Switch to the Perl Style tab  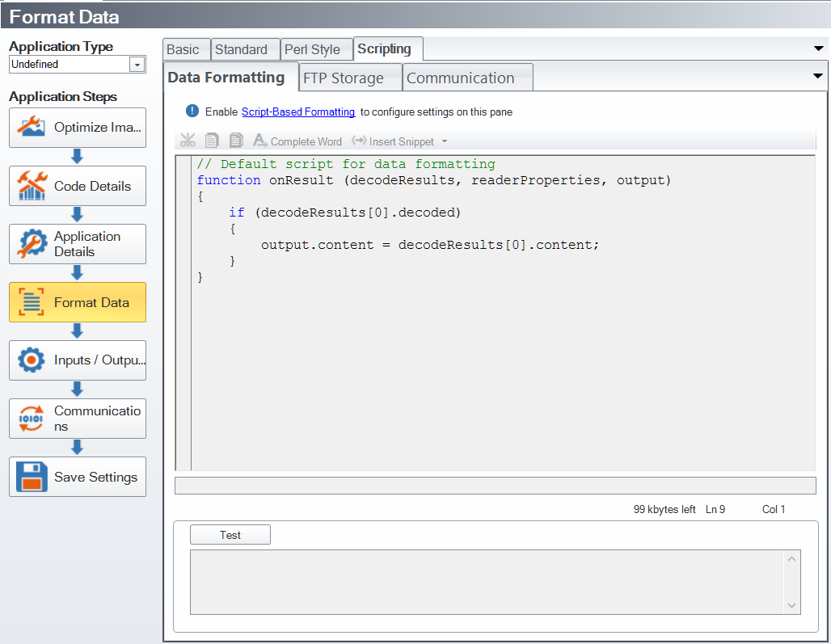[312, 50]
